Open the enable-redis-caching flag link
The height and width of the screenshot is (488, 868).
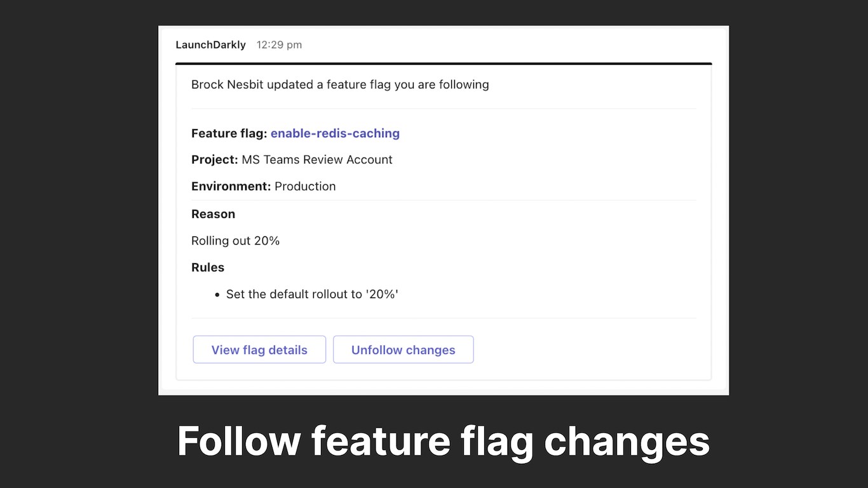coord(335,133)
